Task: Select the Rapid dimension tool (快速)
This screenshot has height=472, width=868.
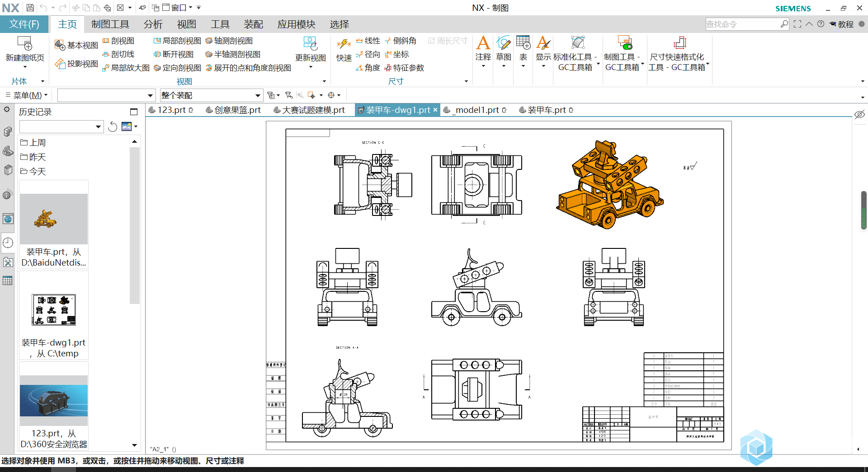Action: point(344,50)
